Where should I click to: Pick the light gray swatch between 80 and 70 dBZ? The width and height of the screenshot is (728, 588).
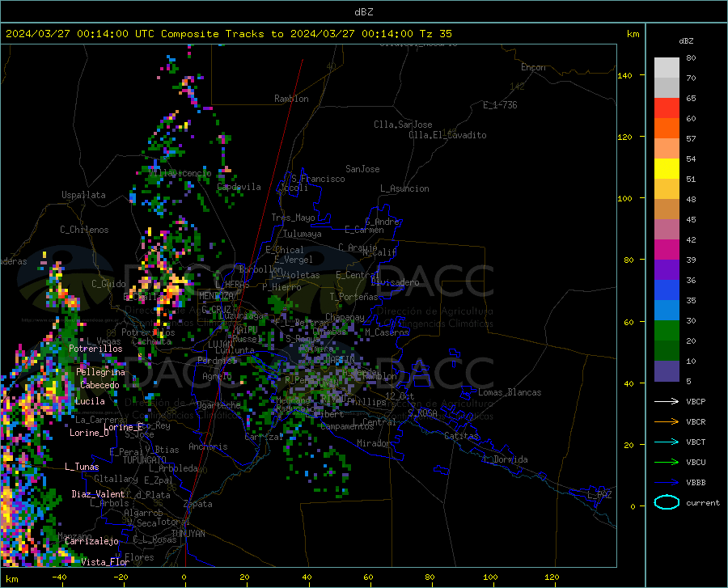pos(667,68)
